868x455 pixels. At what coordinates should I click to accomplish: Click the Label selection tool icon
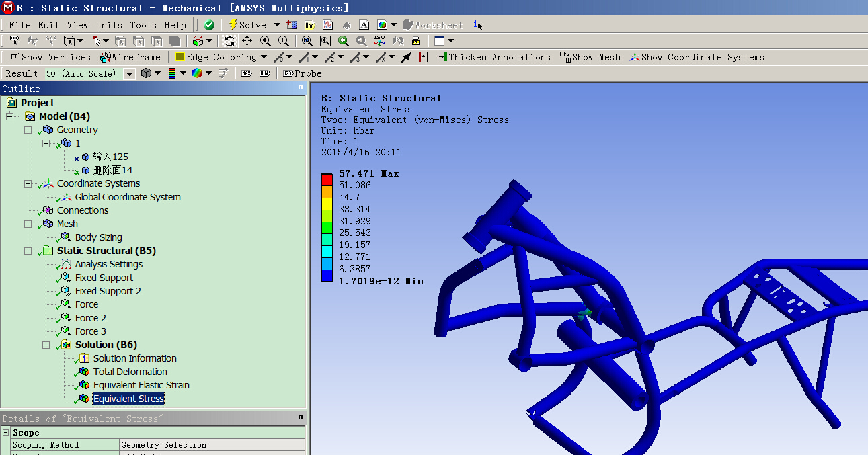14,41
